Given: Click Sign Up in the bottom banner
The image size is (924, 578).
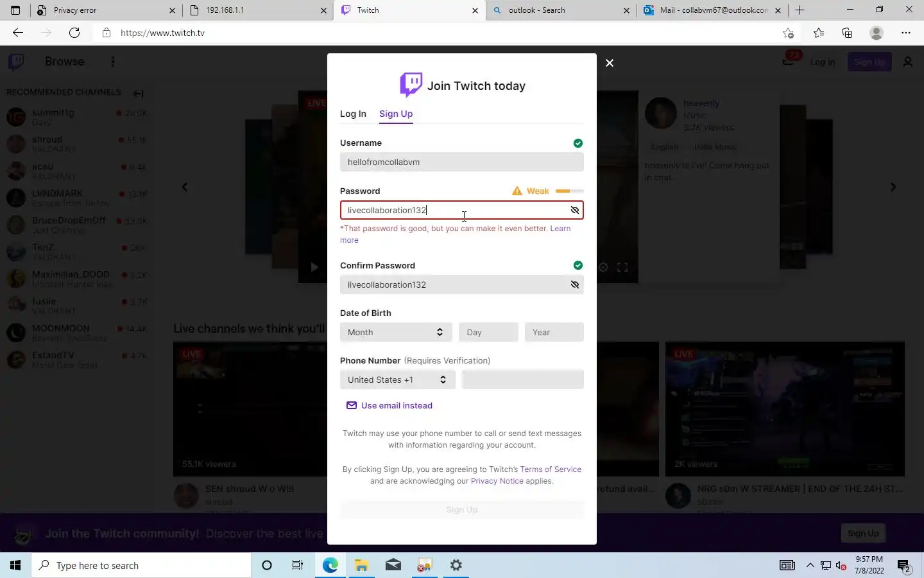Looking at the screenshot, I should click(x=863, y=533).
